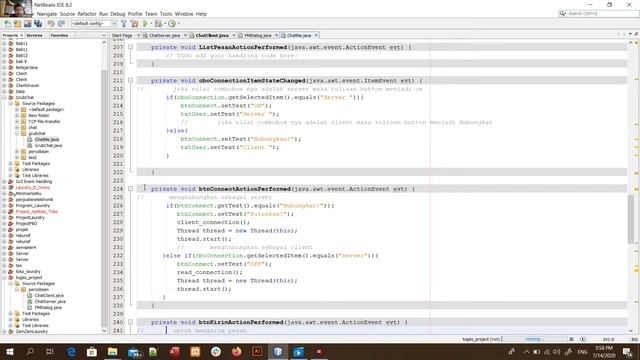Open Windows taskbar search
This screenshot has width=640, height=360.
pyautogui.click(x=30, y=351)
